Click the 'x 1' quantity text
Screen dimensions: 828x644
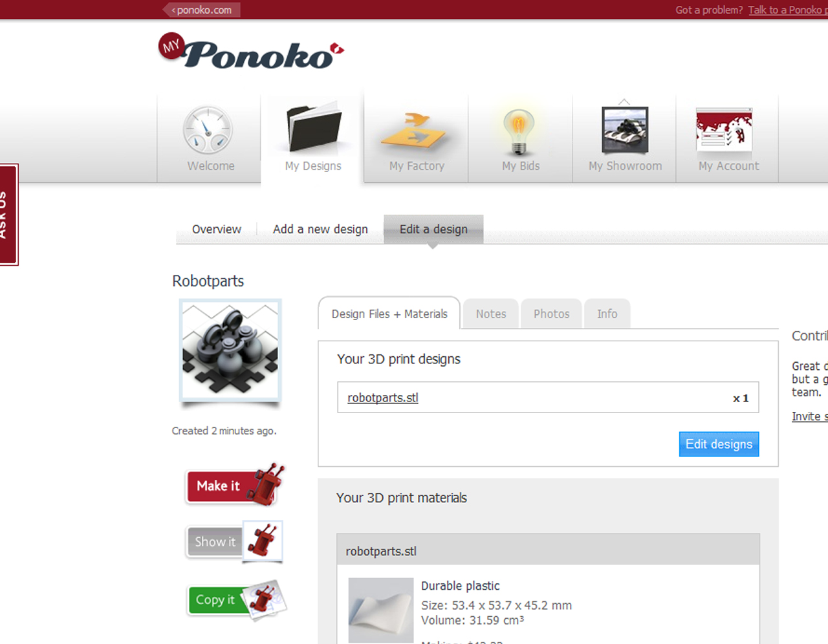741,398
